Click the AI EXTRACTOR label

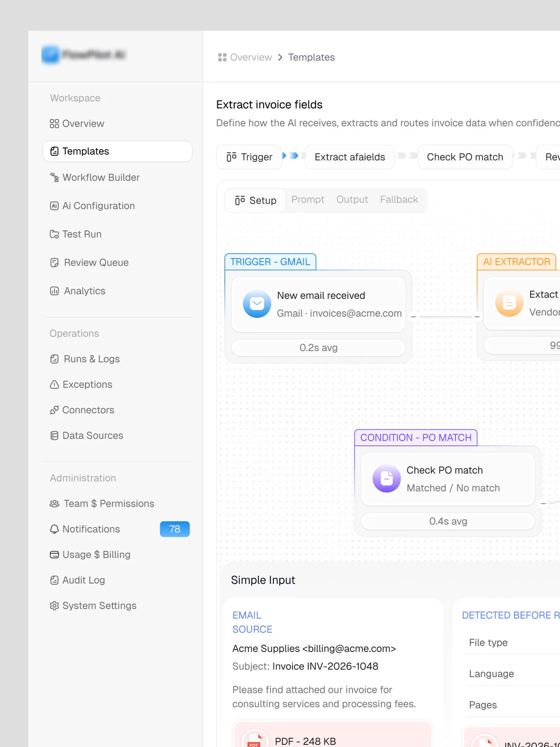(x=516, y=262)
